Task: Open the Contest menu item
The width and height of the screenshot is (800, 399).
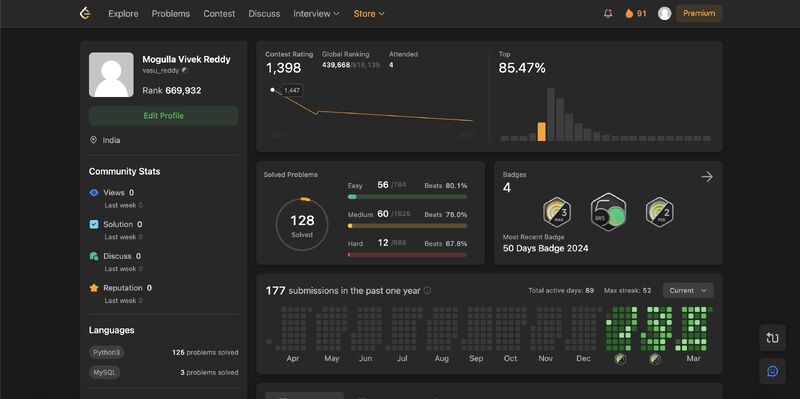Action: [x=219, y=14]
